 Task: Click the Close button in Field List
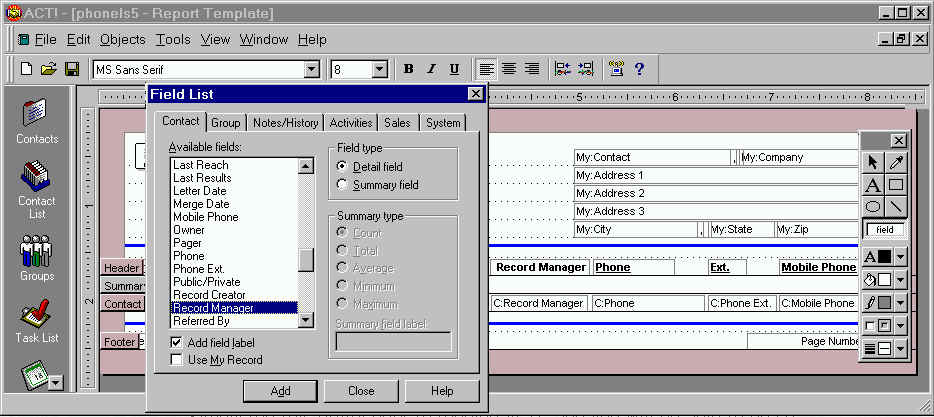point(361,391)
